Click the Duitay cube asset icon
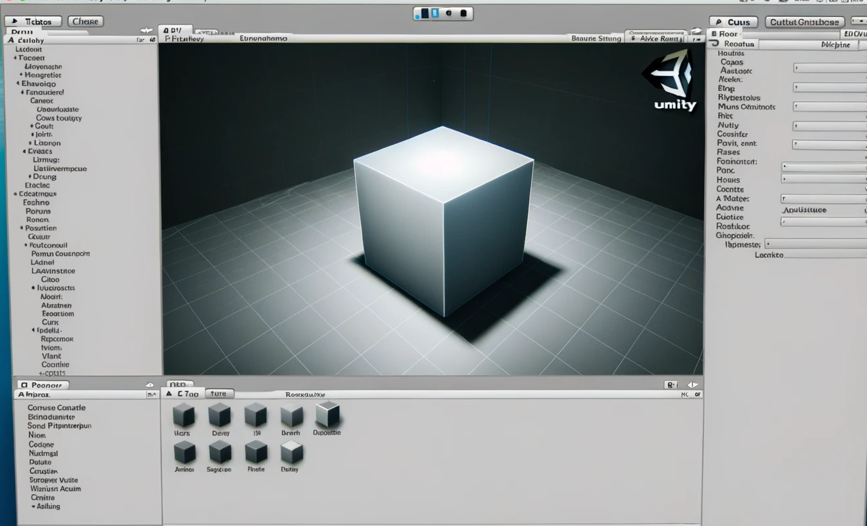The width and height of the screenshot is (867, 526). click(x=291, y=453)
